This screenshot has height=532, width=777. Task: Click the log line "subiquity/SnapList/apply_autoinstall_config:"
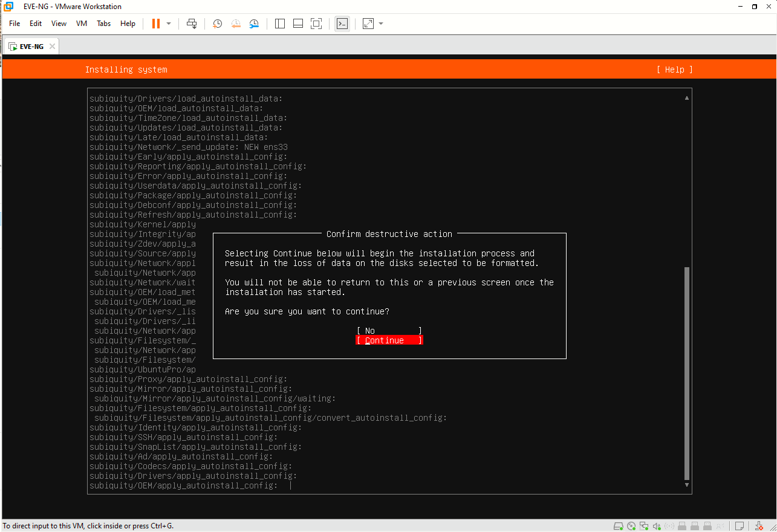click(x=196, y=447)
